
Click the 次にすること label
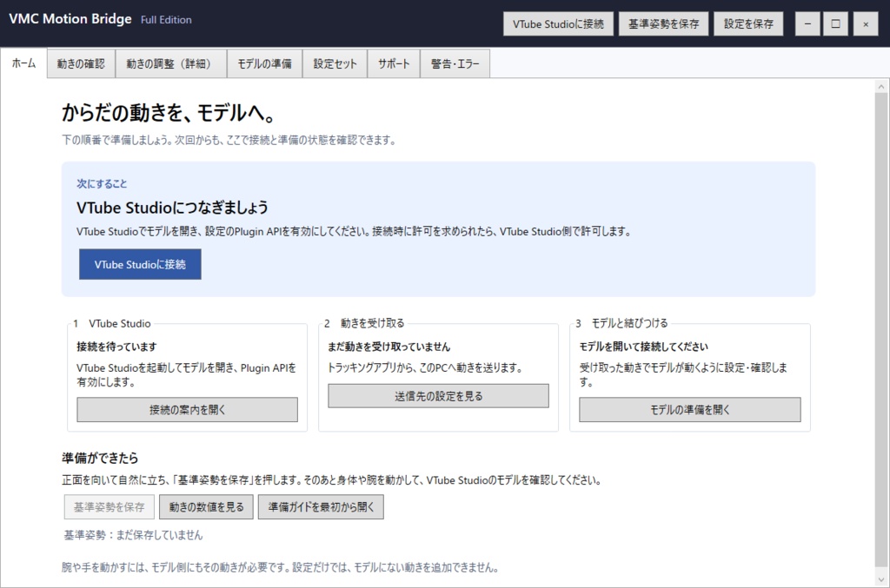[x=102, y=184]
